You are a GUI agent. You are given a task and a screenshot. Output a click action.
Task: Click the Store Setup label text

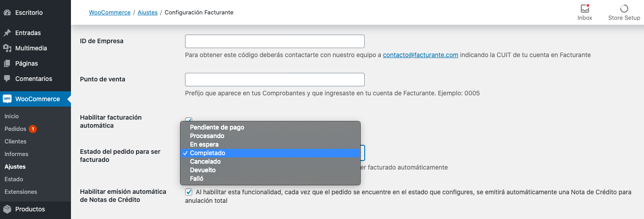pyautogui.click(x=624, y=18)
